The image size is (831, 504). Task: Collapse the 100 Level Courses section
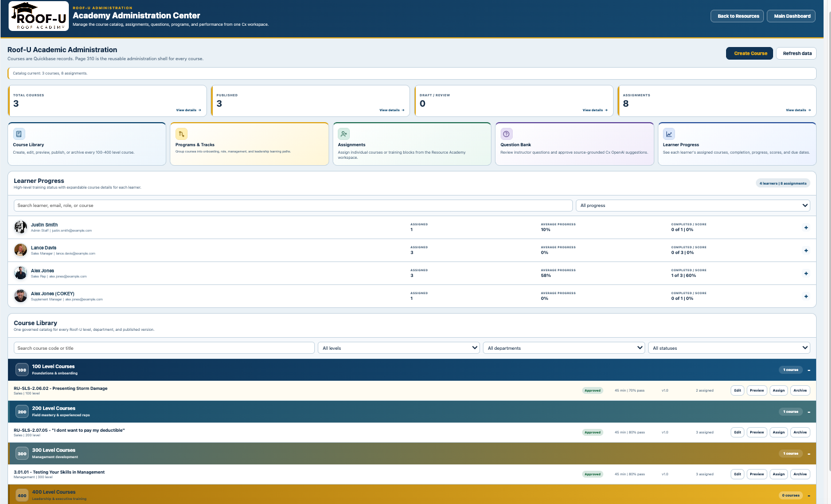(x=809, y=370)
